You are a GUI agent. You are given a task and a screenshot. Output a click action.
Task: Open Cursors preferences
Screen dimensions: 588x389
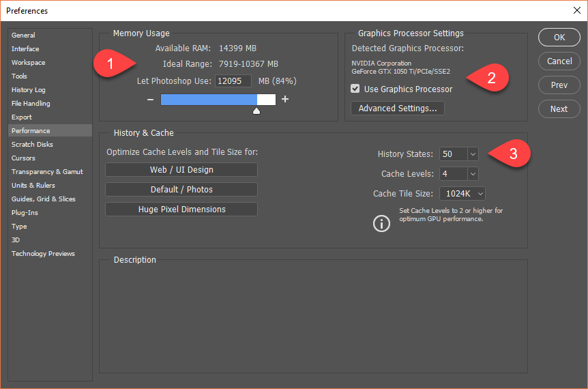pos(50,158)
